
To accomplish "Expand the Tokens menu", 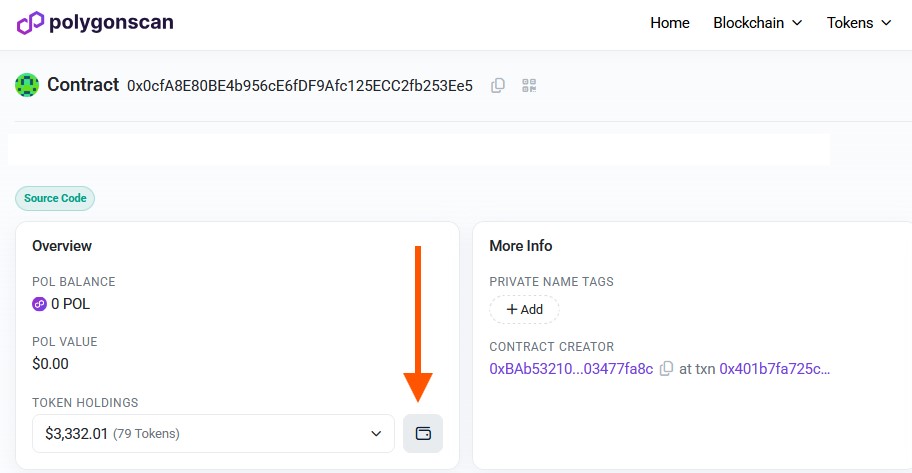I will tap(858, 23).
